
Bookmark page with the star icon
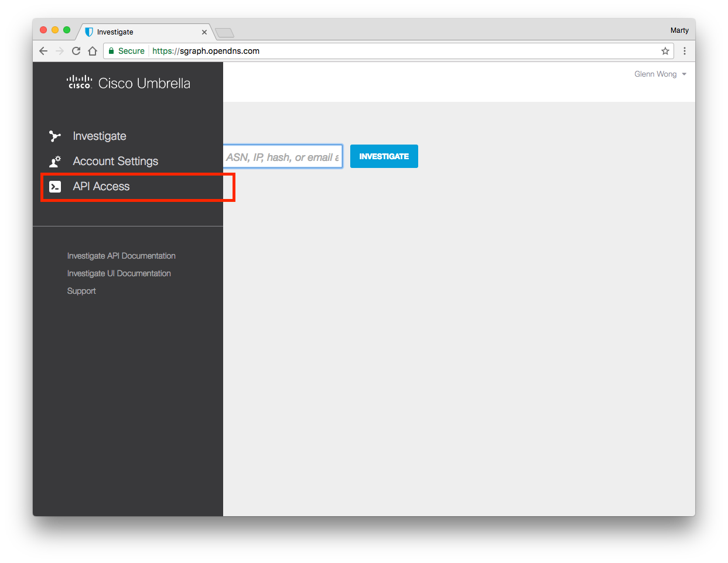pyautogui.click(x=665, y=51)
